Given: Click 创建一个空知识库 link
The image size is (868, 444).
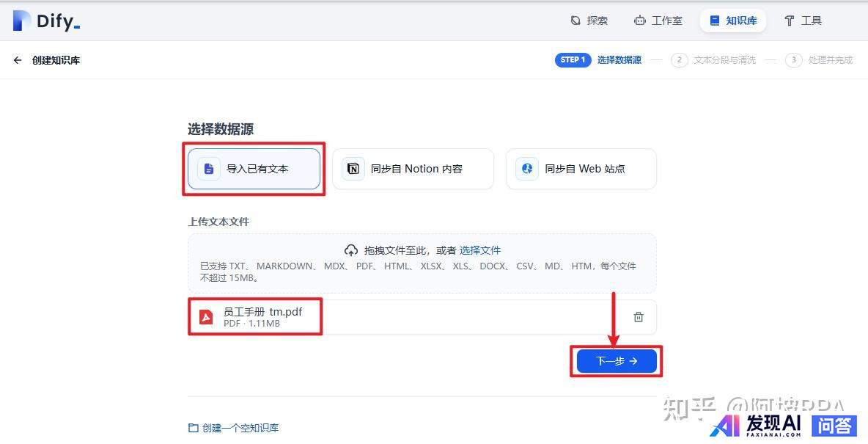Looking at the screenshot, I should 240,428.
